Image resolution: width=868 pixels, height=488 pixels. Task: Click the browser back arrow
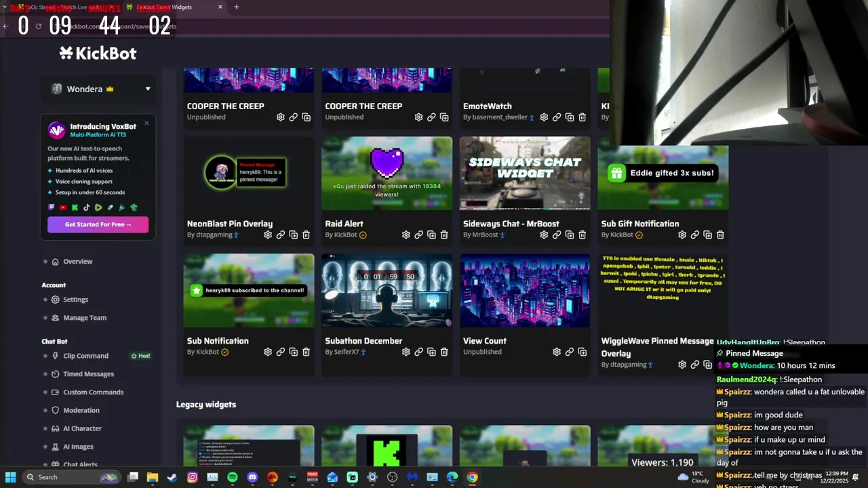click(x=6, y=26)
